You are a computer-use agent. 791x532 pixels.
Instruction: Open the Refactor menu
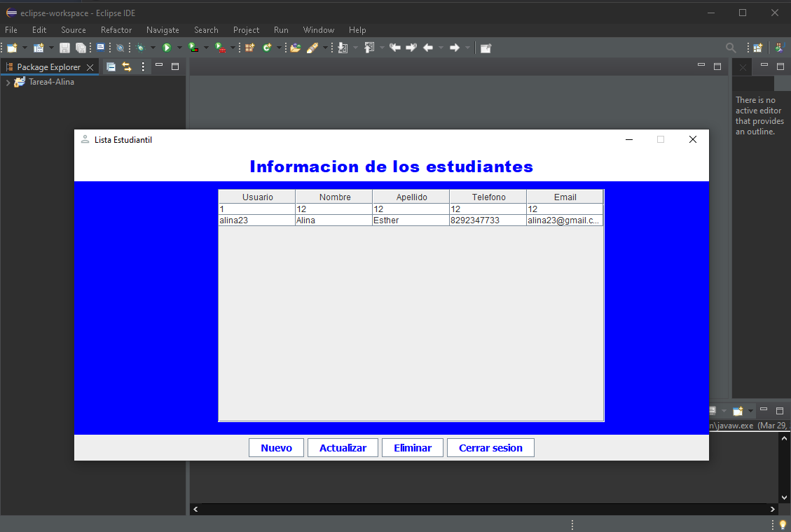[116, 30]
